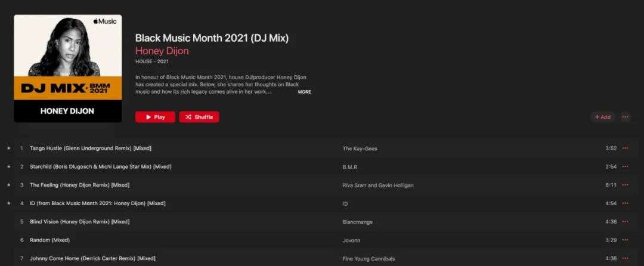Open options for Tango Hustle track

(625, 148)
